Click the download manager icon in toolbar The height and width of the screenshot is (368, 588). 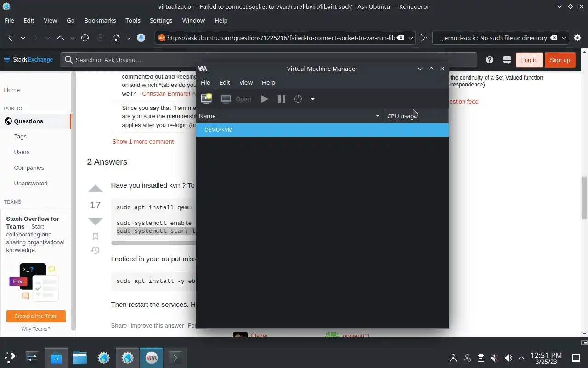click(x=141, y=38)
